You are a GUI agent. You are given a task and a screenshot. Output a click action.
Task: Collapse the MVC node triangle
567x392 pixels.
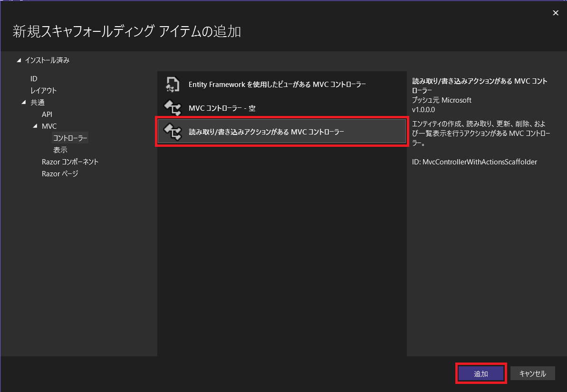point(35,126)
